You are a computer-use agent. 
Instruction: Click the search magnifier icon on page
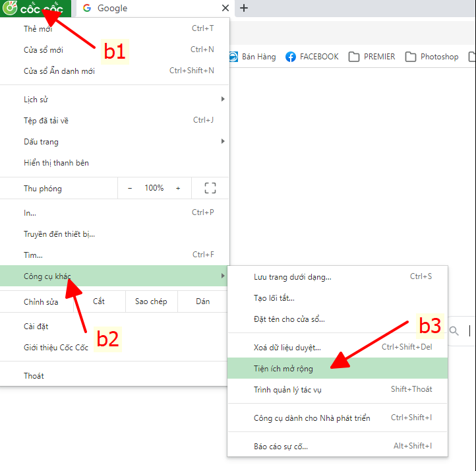(454, 331)
